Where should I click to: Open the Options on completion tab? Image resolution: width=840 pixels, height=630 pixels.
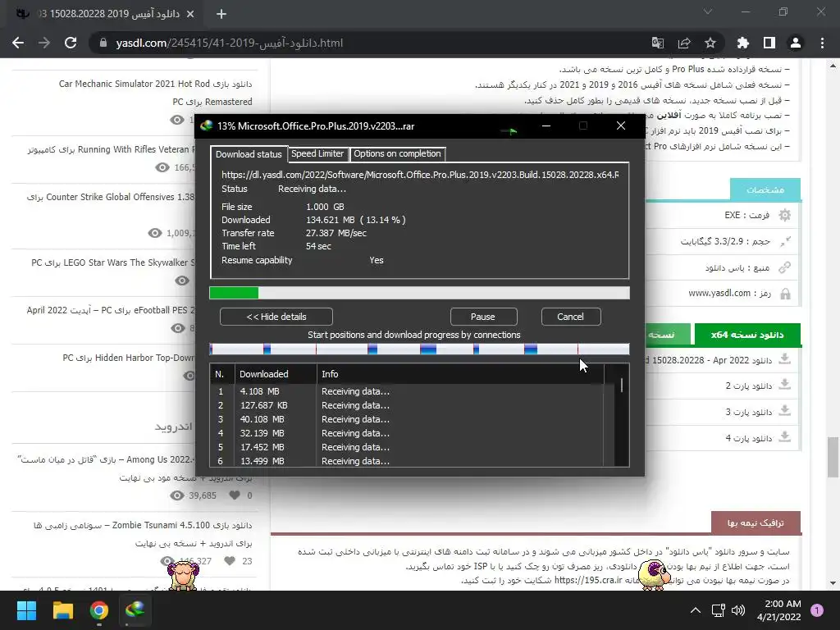(x=398, y=153)
